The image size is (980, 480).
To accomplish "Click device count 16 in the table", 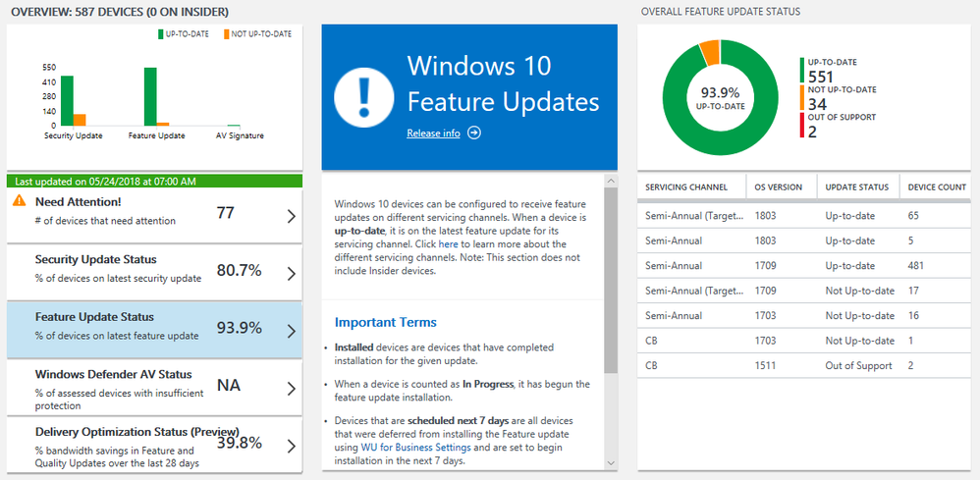I will (x=914, y=316).
